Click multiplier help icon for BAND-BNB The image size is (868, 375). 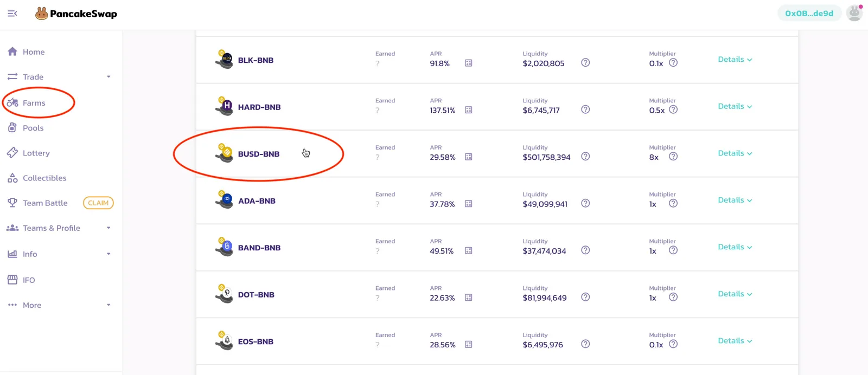[673, 250]
